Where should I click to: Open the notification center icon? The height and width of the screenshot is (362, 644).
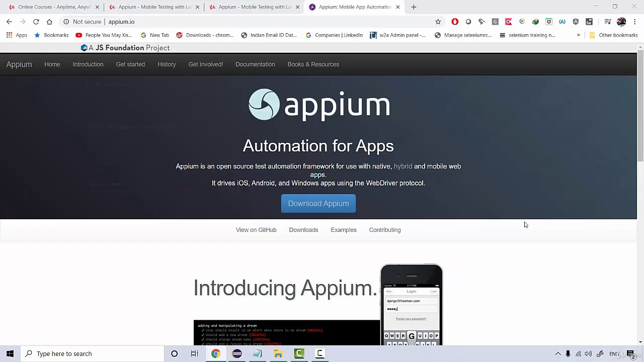tap(631, 354)
